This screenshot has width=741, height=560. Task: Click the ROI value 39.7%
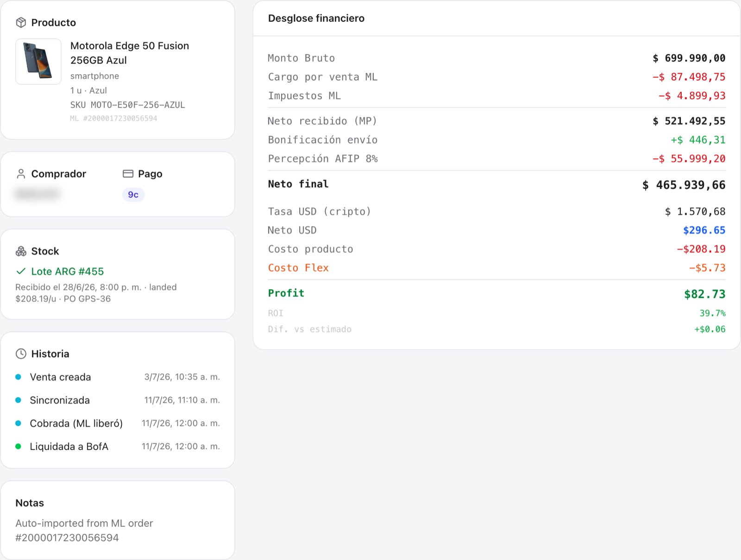[713, 313]
